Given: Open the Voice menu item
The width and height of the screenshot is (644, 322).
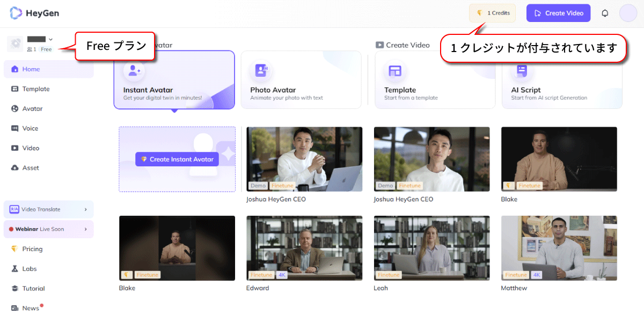Looking at the screenshot, I should pyautogui.click(x=49, y=128).
